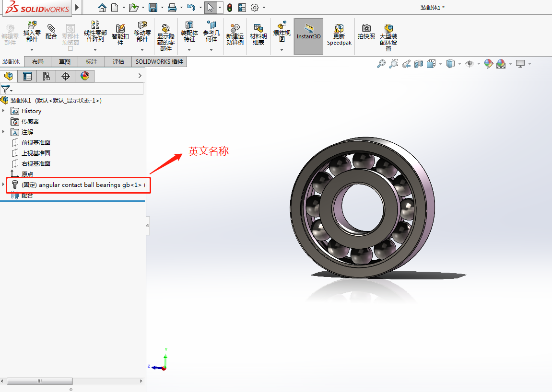This screenshot has height=392, width=552.
Task: Click the Rebuild traffic light icon
Action: pos(230,7)
